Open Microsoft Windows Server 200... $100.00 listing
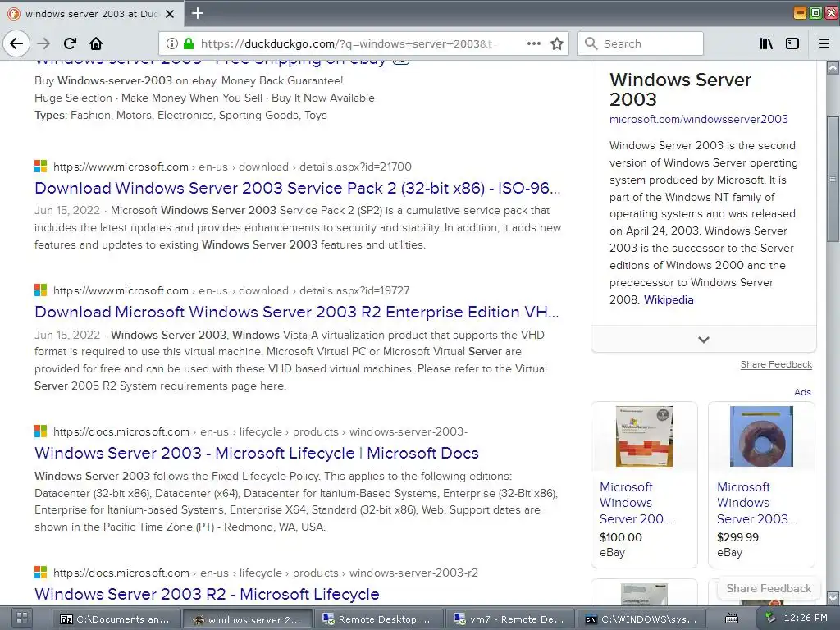 [x=636, y=503]
